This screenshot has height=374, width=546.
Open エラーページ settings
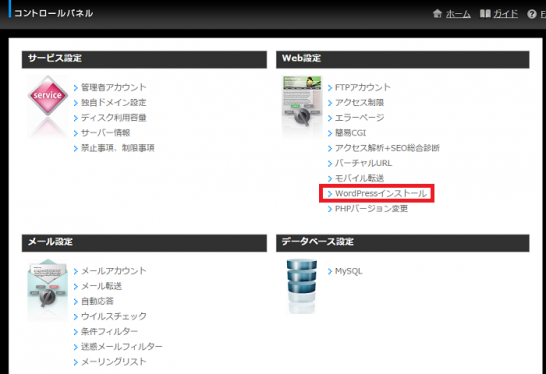click(x=359, y=118)
